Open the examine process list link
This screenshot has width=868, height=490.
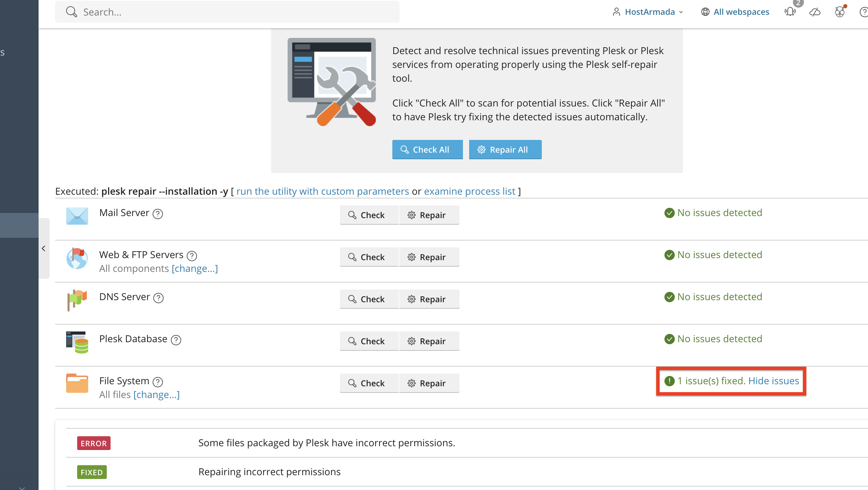469,191
